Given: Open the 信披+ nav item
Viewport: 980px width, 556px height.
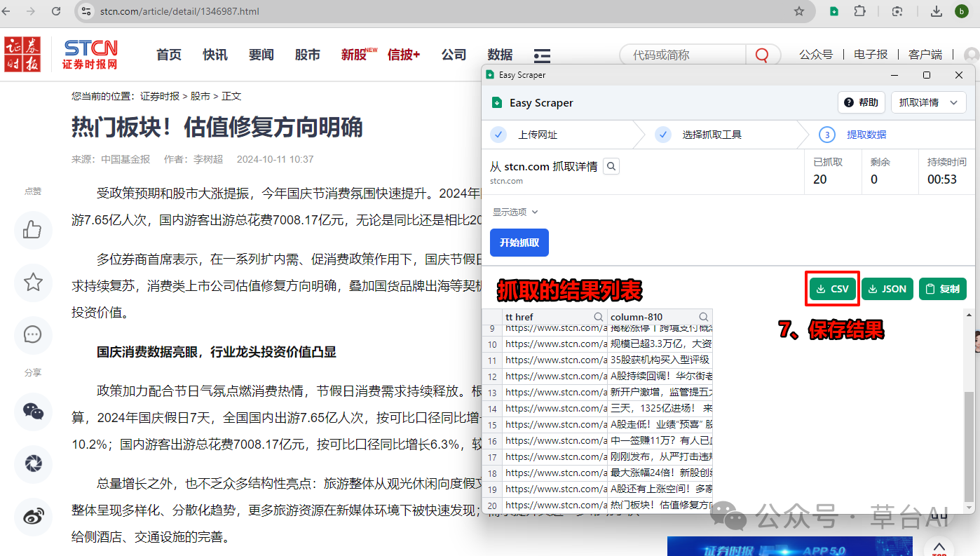Looking at the screenshot, I should click(404, 55).
